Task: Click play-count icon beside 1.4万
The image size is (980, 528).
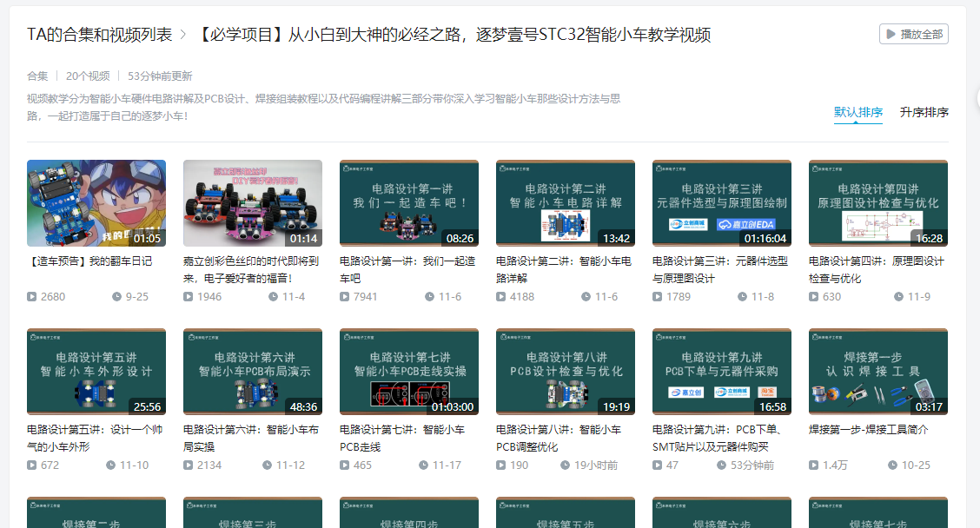Action: [x=814, y=465]
